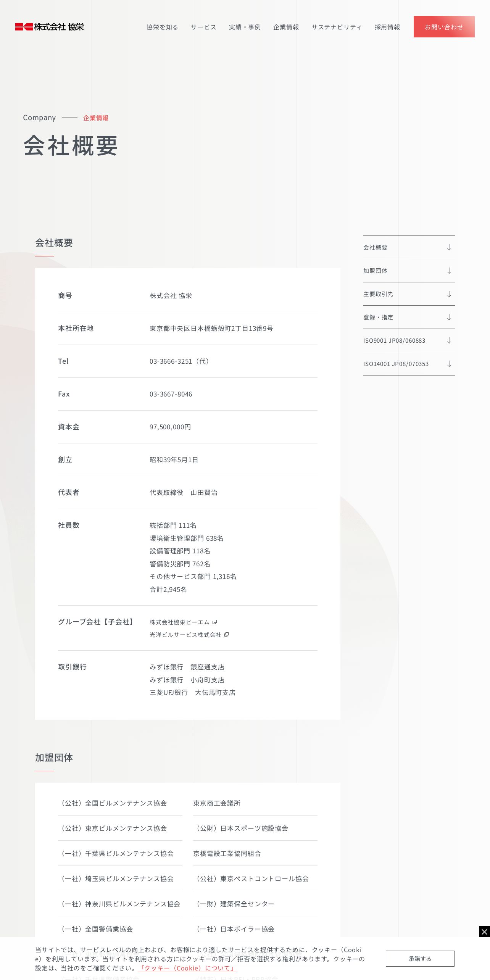Open the 協栄を知る menu
The height and width of the screenshot is (980, 490).
(162, 27)
